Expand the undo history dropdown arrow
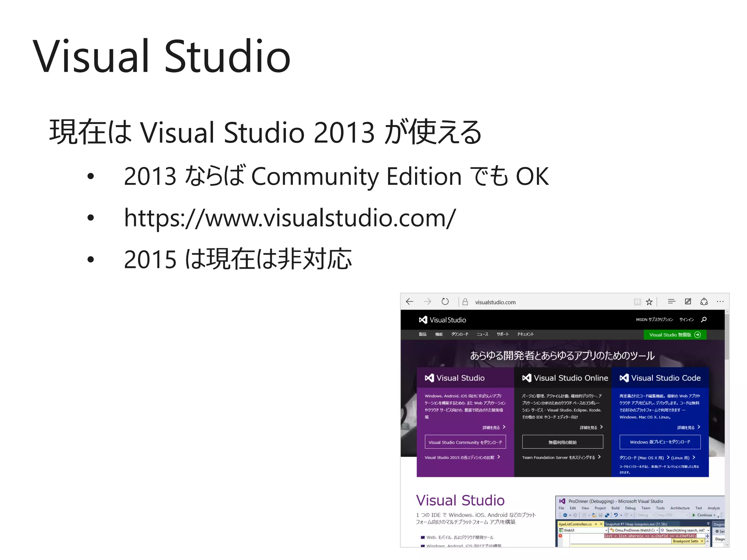This screenshot has height=560, width=747. click(621, 515)
